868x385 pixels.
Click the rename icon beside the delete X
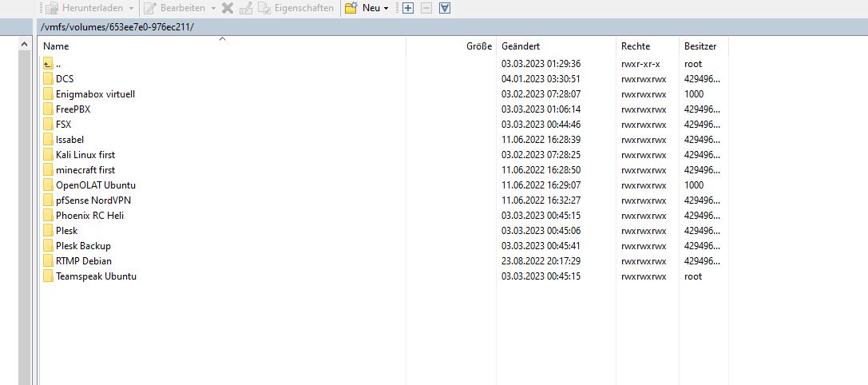pos(246,8)
